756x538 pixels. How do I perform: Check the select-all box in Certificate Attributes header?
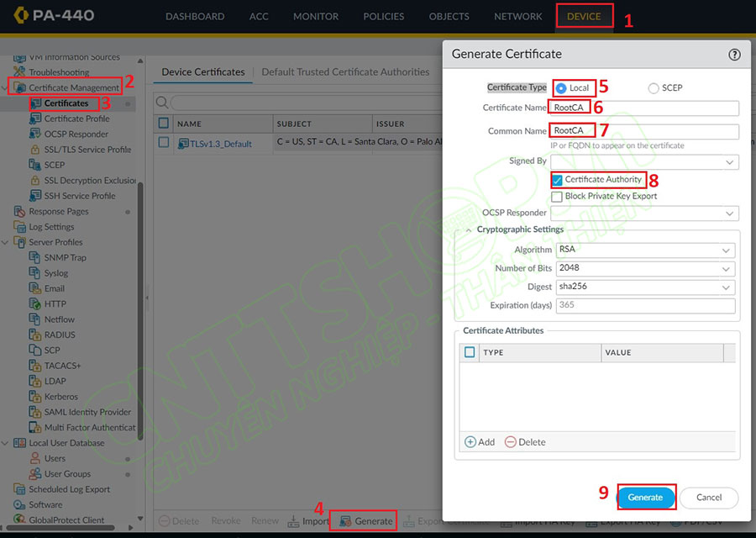[470, 352]
